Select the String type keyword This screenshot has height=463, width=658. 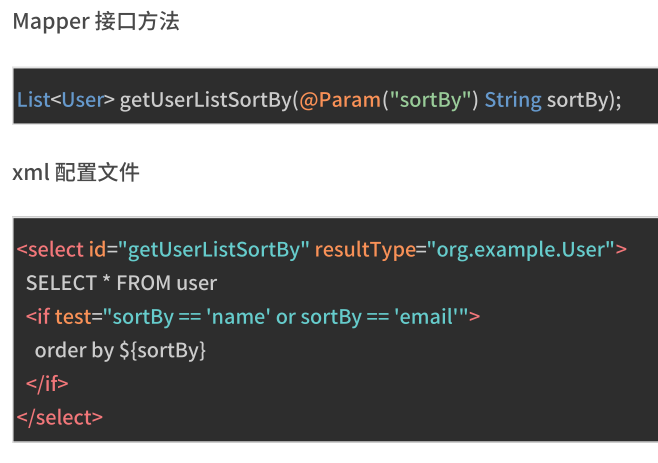pyautogui.click(x=513, y=100)
